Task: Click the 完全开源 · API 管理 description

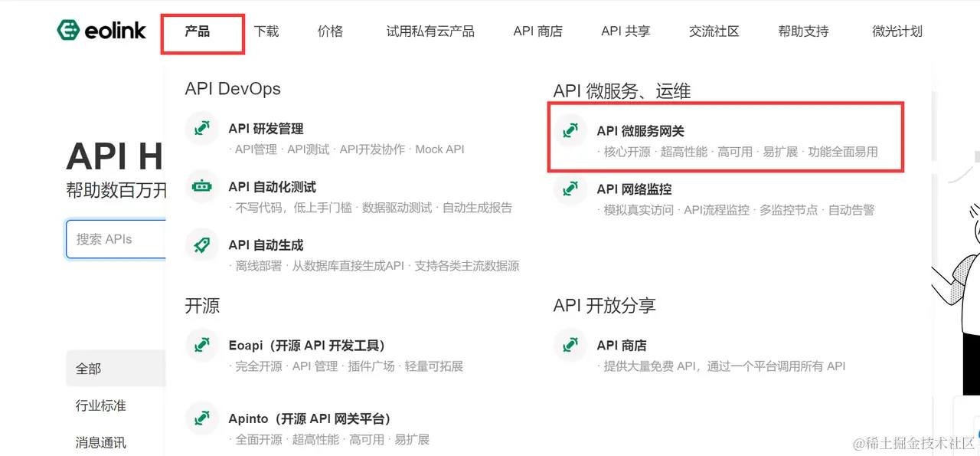Action: click(x=346, y=366)
